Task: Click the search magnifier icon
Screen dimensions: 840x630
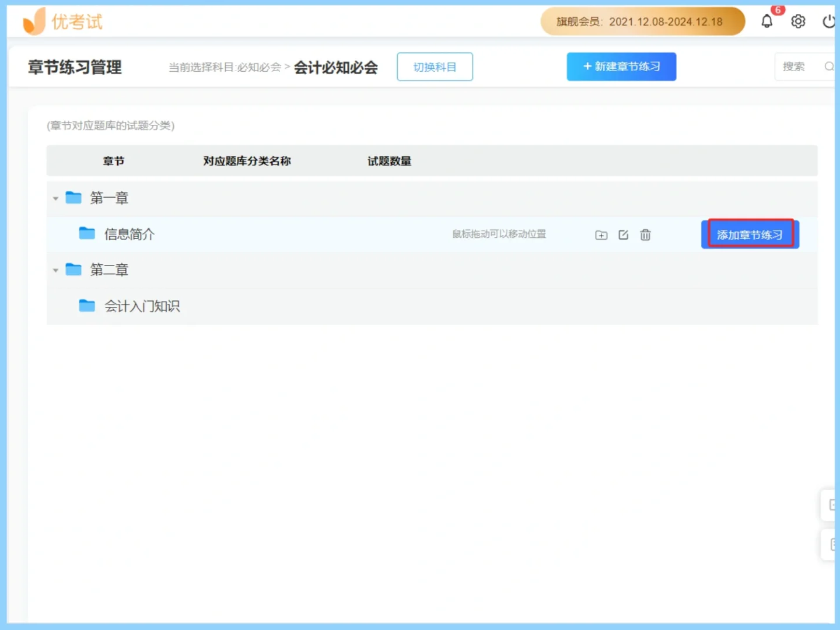Action: (x=828, y=66)
